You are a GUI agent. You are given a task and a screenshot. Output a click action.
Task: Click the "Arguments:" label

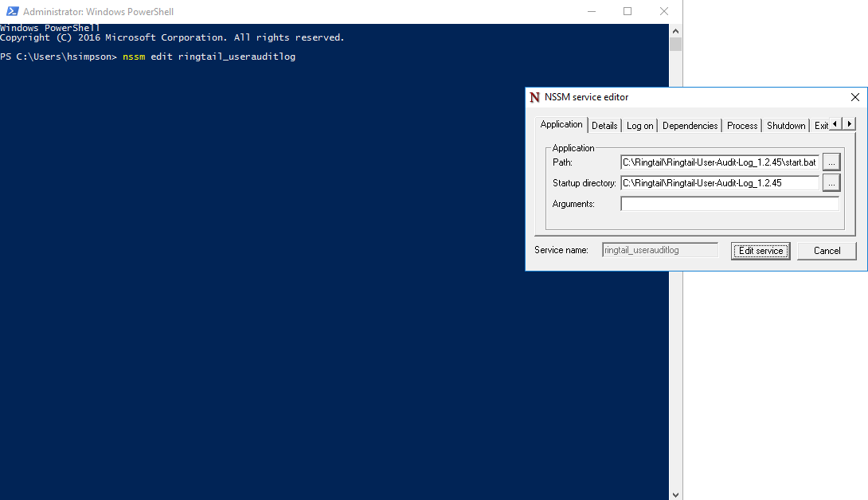pos(573,204)
